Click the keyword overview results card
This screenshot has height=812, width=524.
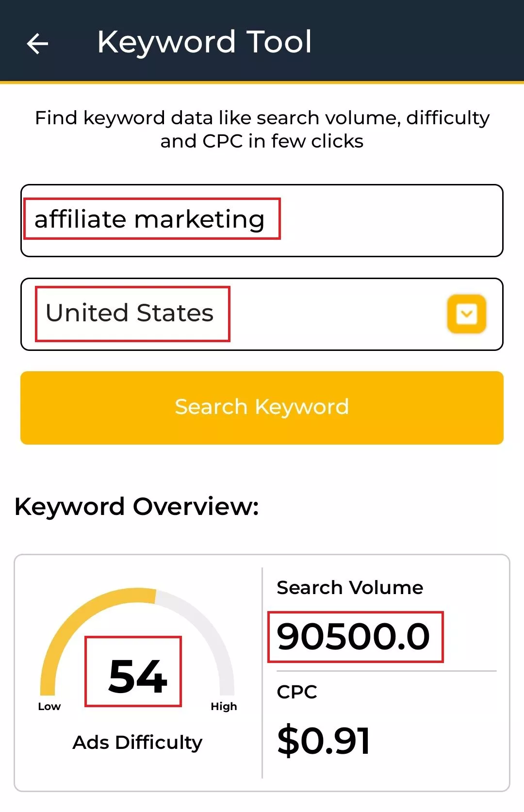pyautogui.click(x=262, y=673)
